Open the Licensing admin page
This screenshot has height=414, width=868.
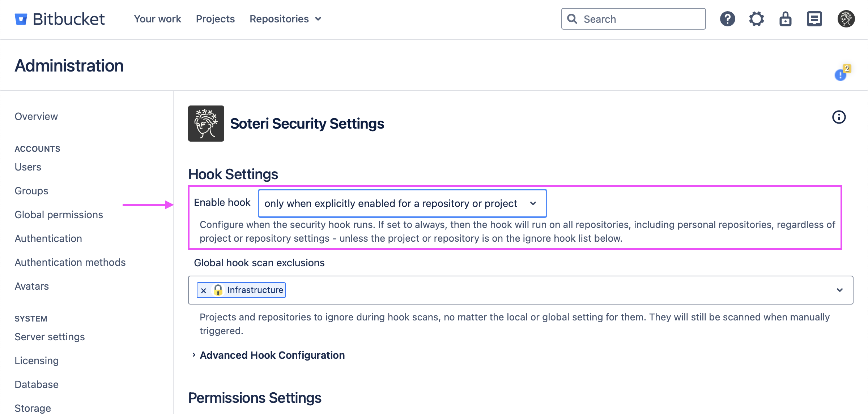click(x=37, y=361)
